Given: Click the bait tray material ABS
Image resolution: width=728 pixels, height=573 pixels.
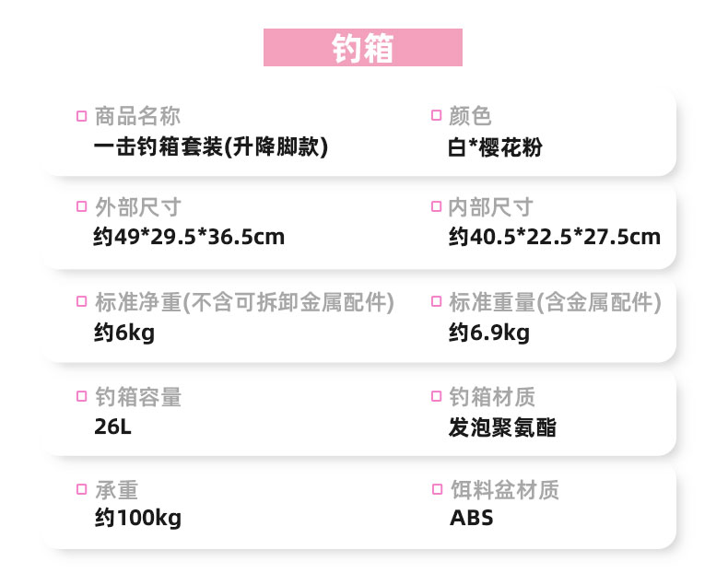Looking at the screenshot, I should [x=471, y=518].
